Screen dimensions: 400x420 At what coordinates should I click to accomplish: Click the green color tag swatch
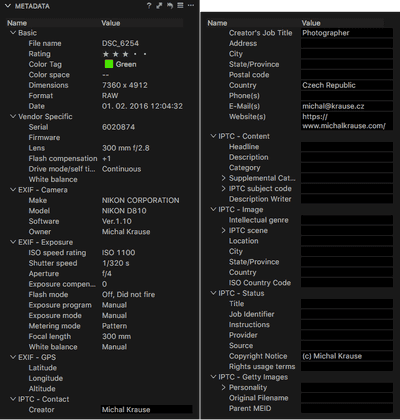[x=109, y=64]
